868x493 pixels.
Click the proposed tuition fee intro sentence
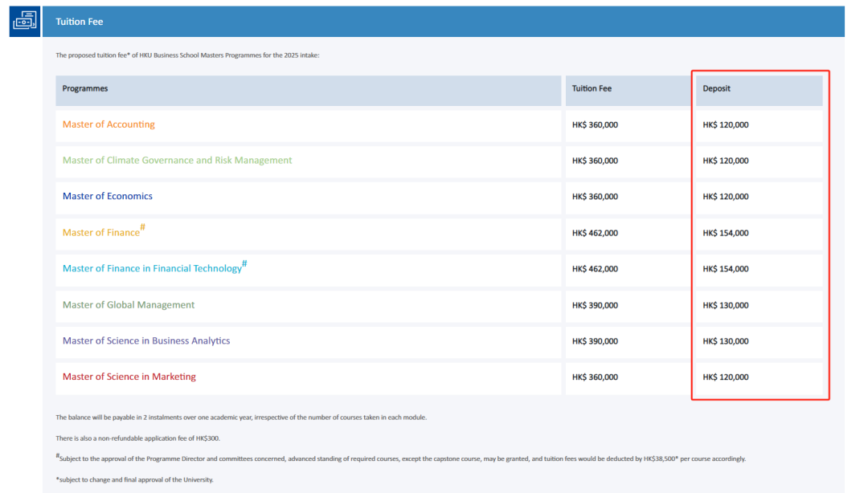pos(187,55)
